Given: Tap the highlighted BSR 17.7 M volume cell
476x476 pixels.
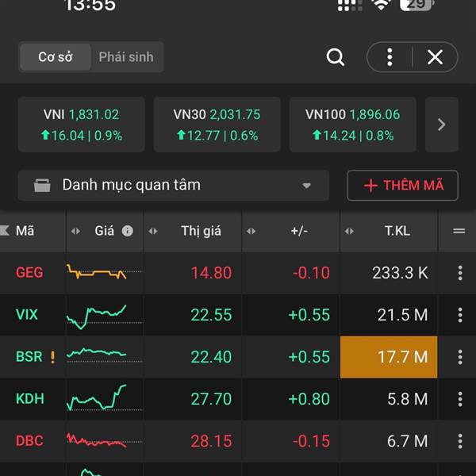Looking at the screenshot, I should click(x=388, y=357).
